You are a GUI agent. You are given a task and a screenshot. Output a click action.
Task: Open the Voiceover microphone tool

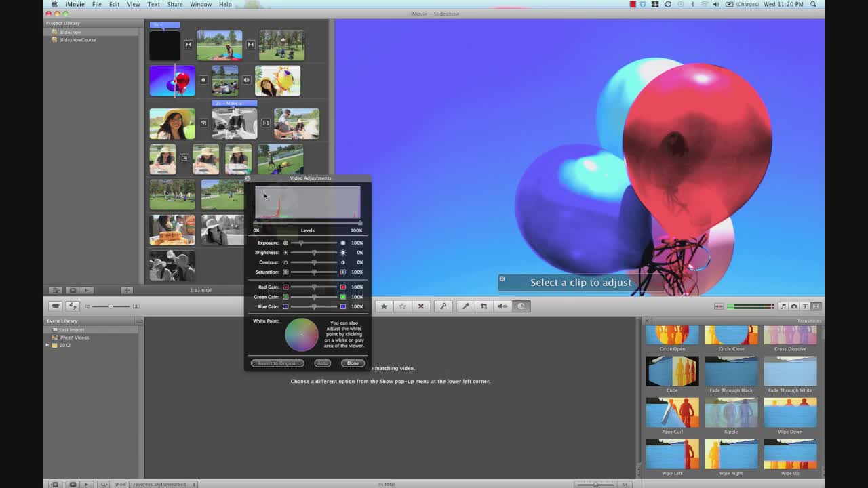[x=465, y=306]
